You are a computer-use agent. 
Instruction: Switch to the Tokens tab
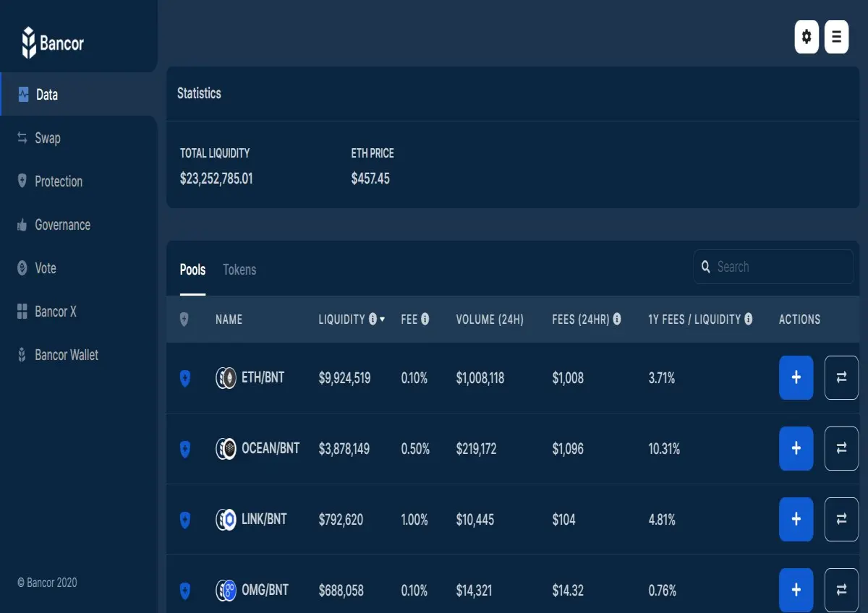(239, 270)
